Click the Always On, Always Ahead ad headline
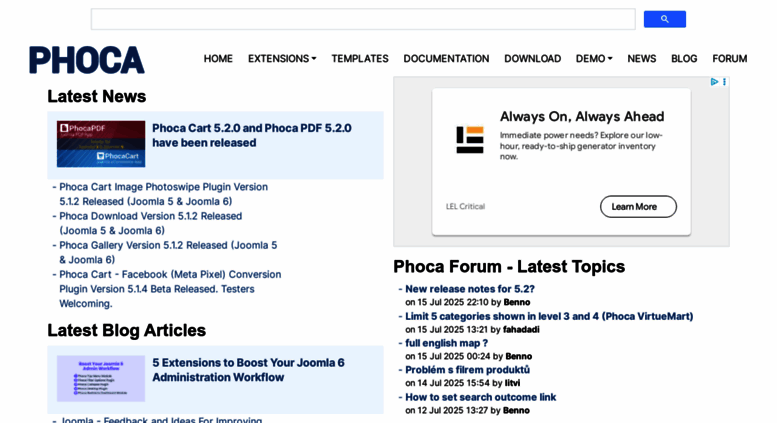The image size is (777, 423). click(582, 116)
